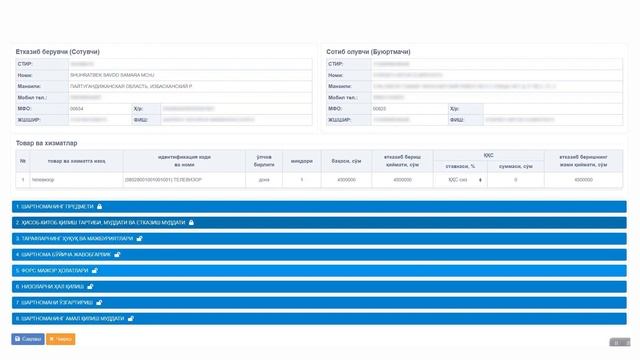Click the blue Сақлаш save button
The width and height of the screenshot is (640, 360).
pos(28,339)
